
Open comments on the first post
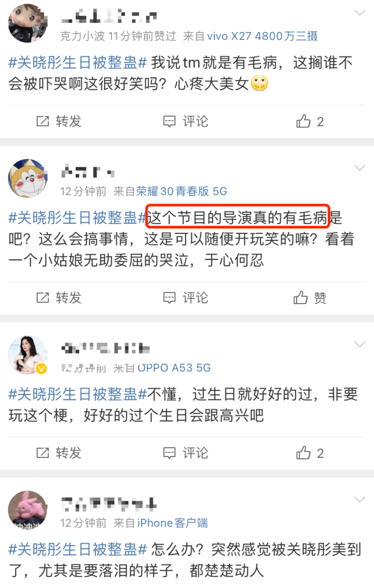point(186,121)
